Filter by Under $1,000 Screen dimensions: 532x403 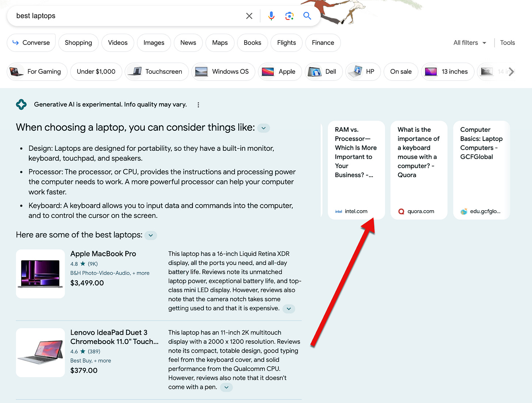96,72
